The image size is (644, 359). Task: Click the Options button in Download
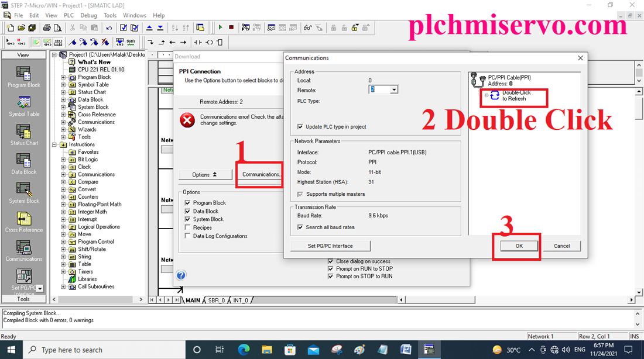click(204, 174)
